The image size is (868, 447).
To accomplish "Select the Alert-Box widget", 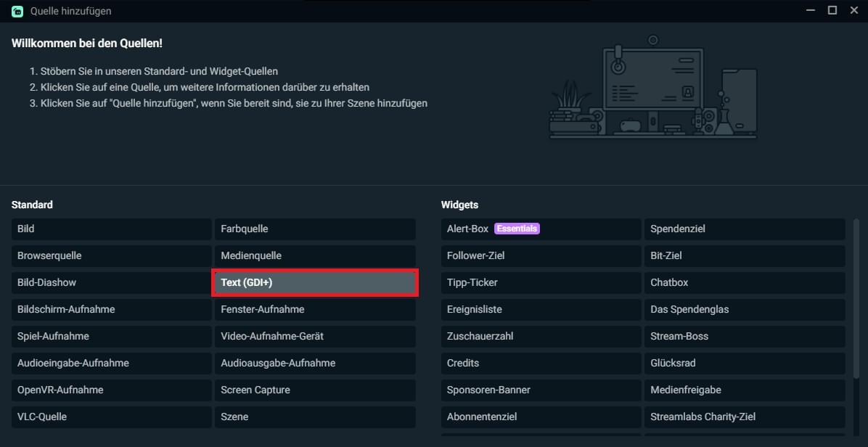I will coord(467,229).
